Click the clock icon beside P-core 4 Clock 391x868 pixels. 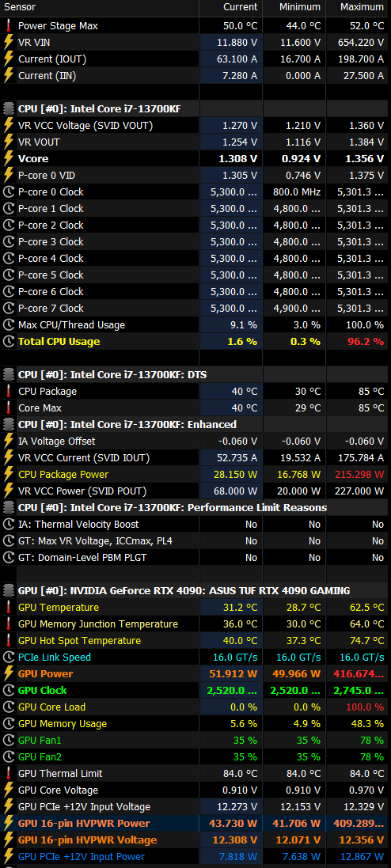click(8, 259)
